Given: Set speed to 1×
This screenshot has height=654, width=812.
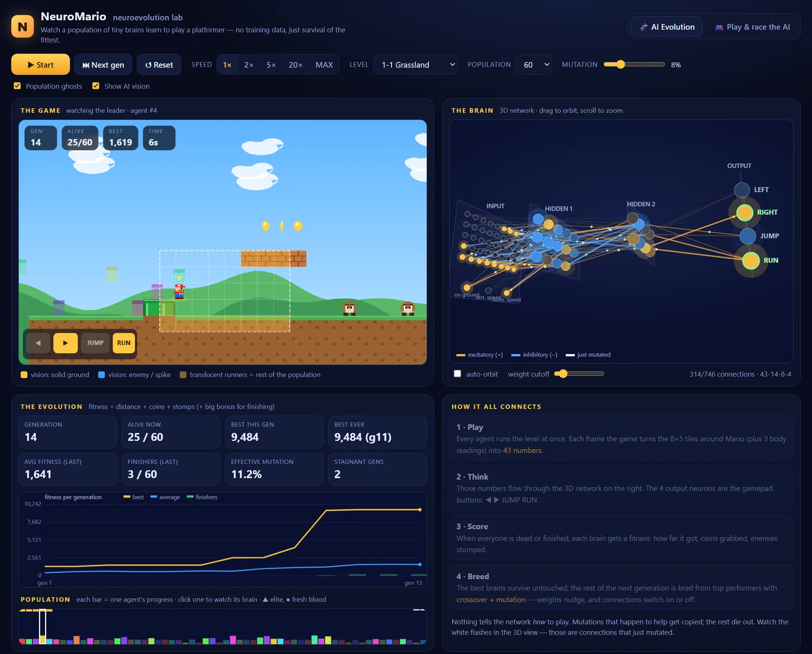Looking at the screenshot, I should click(x=227, y=65).
